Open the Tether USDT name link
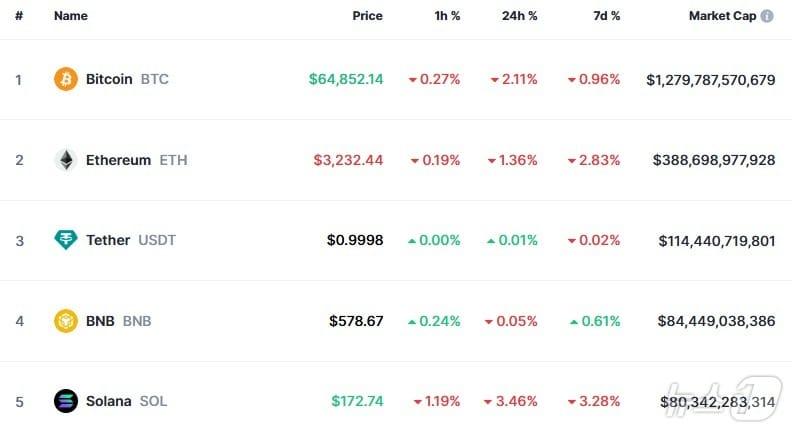The image size is (792, 433). coord(131,240)
